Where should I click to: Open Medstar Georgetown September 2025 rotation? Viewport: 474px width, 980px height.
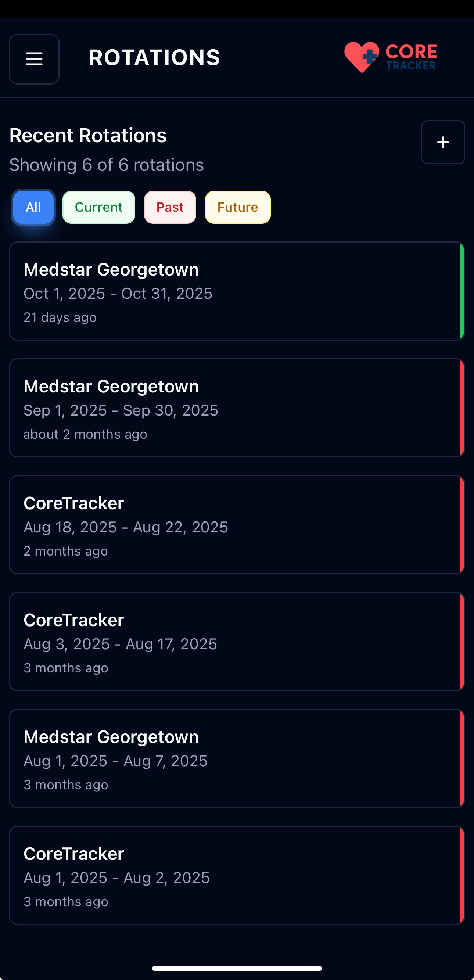point(228,408)
